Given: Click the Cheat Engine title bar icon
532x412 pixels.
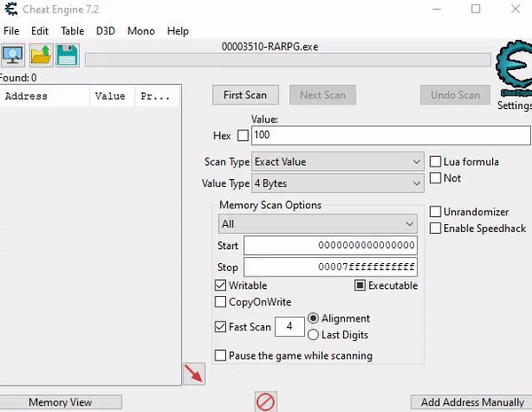Looking at the screenshot, I should (x=11, y=9).
